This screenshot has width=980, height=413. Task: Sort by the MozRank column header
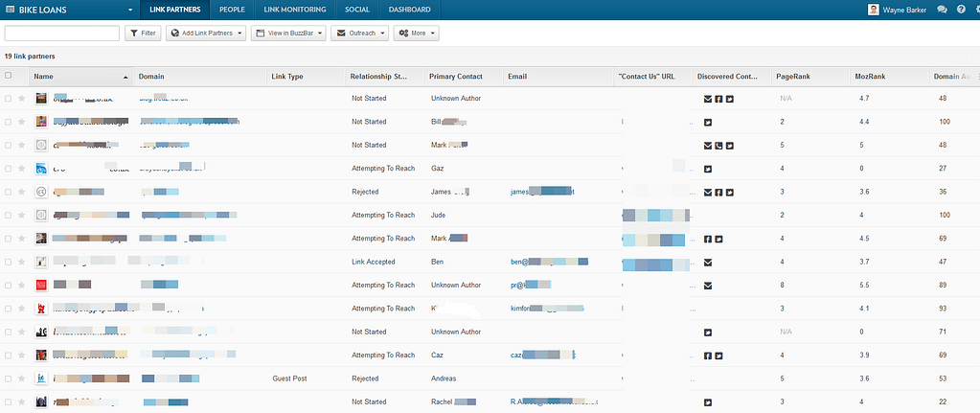coord(870,76)
